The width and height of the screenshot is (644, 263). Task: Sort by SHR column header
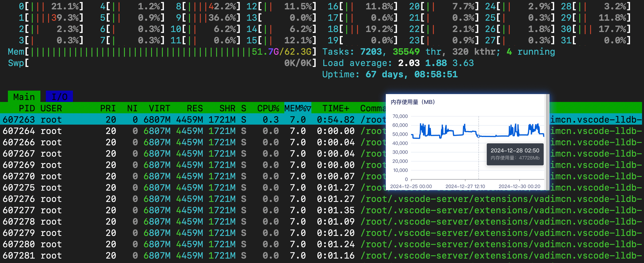click(x=227, y=108)
